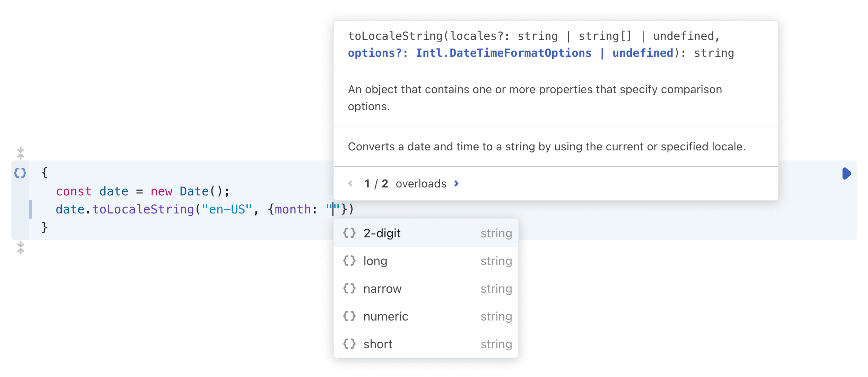Screen dimensions: 868x377
Task: Place the cursor in the "en-US" string
Action: tap(227, 209)
